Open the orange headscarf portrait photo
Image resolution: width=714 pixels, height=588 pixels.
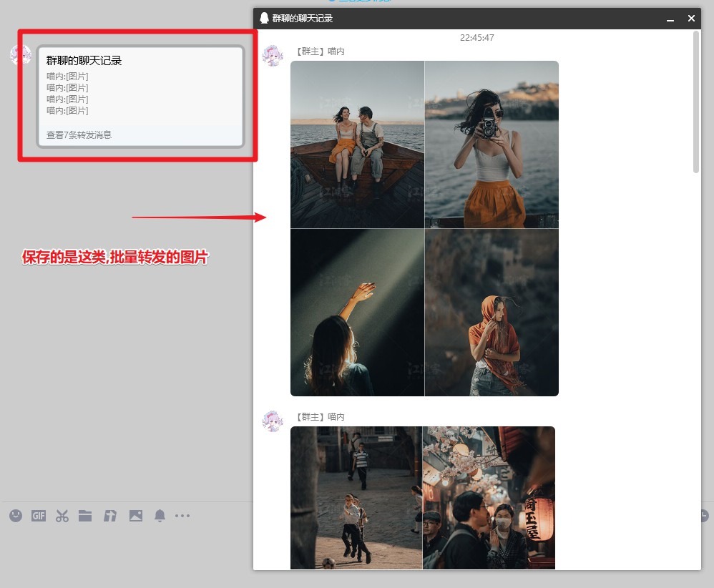(492, 312)
